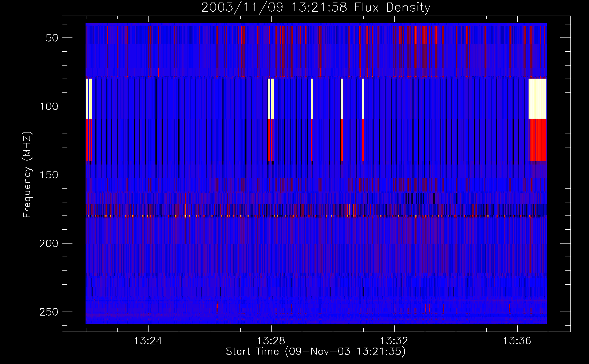Click the 13:24 time tick label

(148, 341)
